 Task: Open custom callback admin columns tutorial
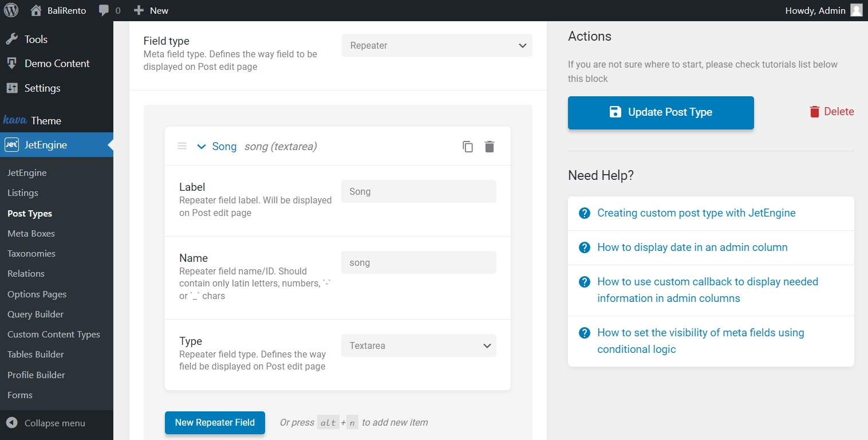[x=708, y=290]
